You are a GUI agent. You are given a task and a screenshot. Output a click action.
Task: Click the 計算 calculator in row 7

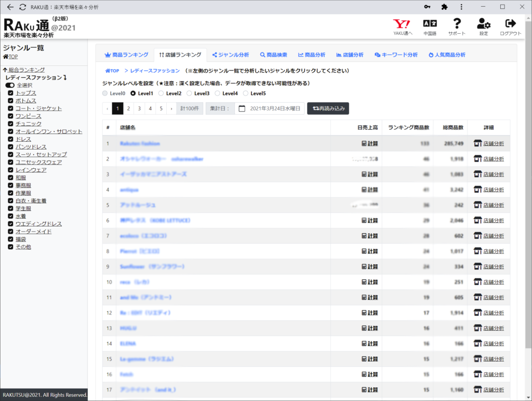pos(369,236)
